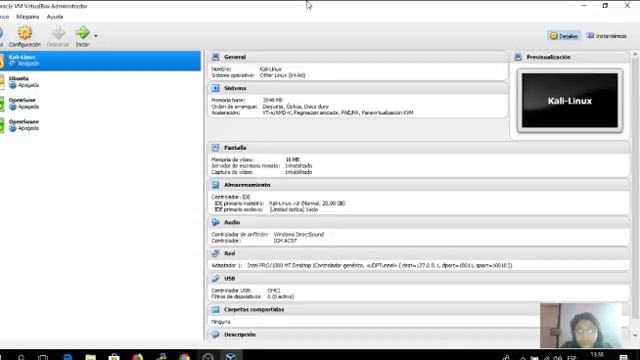Select Kali-Linux virtual machine in list
This screenshot has width=640, height=360.
pyautogui.click(x=100, y=60)
